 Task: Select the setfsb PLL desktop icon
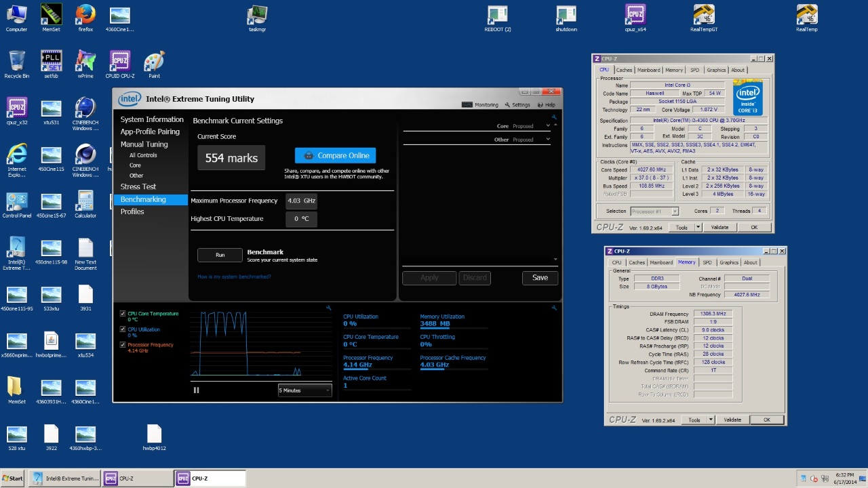[x=52, y=64]
